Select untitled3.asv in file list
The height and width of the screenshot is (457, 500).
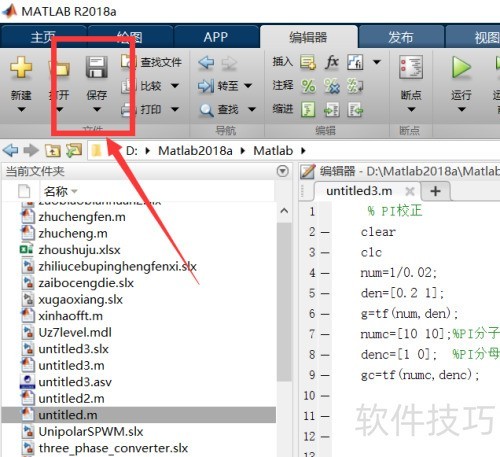coord(75,382)
